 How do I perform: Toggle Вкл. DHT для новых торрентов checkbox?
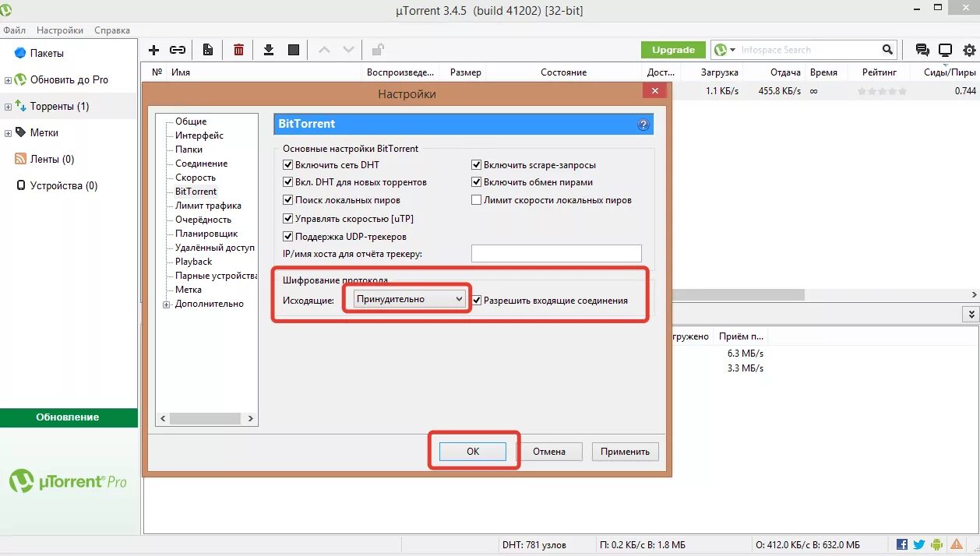point(287,182)
